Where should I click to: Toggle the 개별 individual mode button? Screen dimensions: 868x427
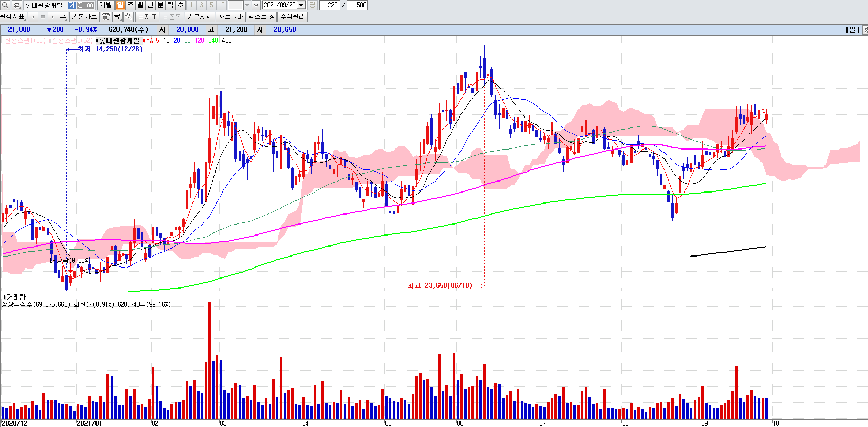[106, 5]
